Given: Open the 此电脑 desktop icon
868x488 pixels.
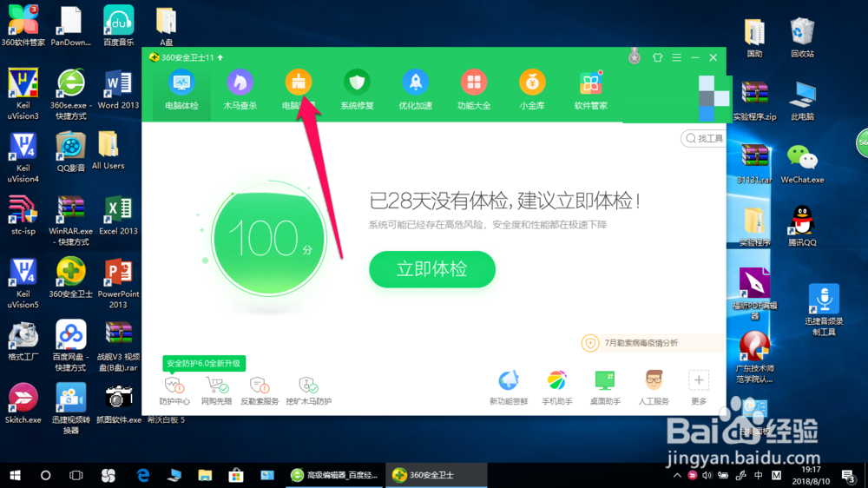Looking at the screenshot, I should 802,101.
